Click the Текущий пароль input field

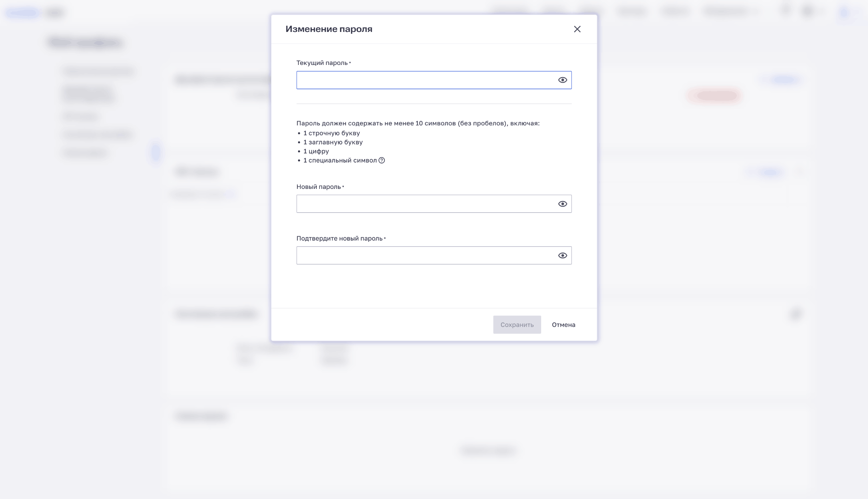(434, 80)
